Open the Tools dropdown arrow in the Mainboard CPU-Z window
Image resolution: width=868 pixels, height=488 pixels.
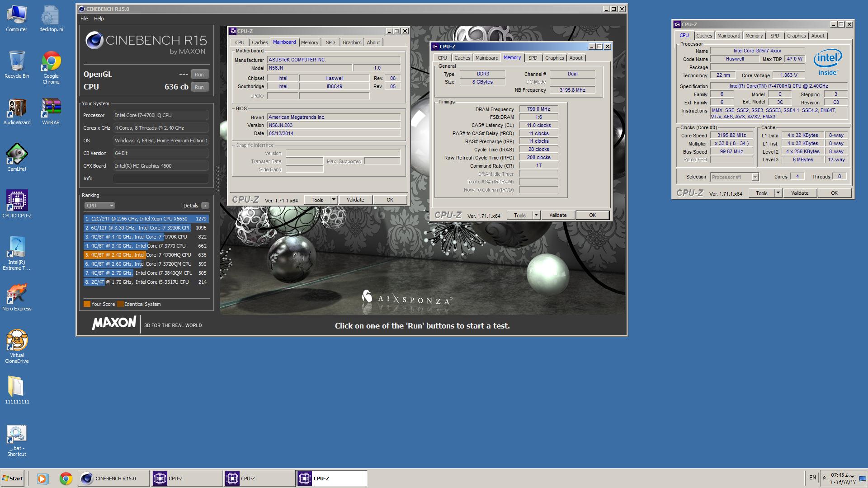tap(334, 200)
